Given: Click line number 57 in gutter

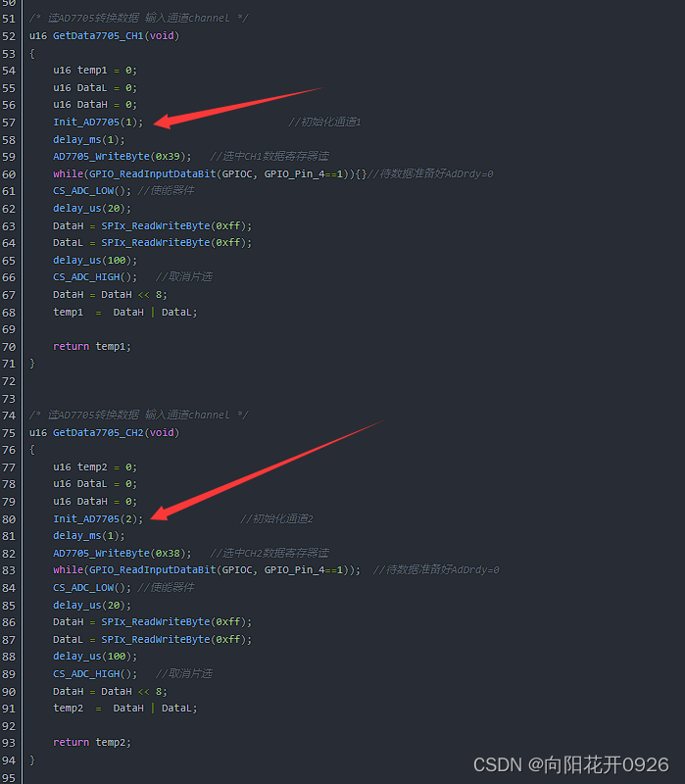Looking at the screenshot, I should 9,122.
